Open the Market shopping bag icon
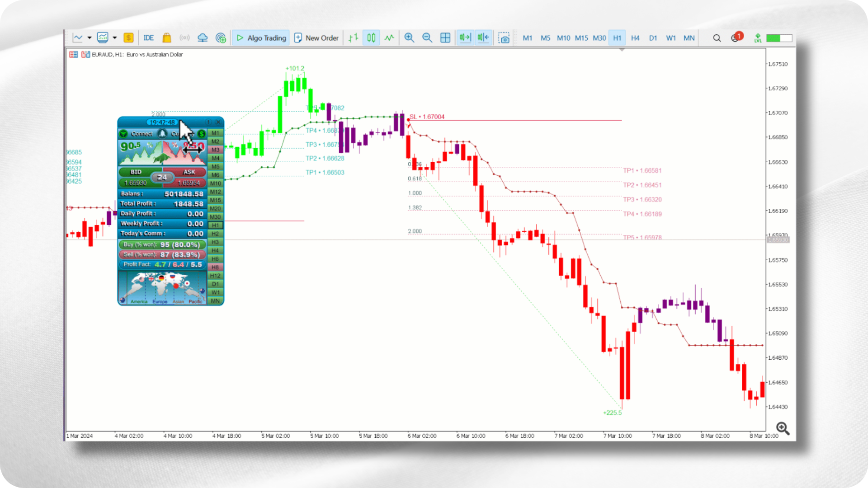This screenshot has width=868, height=488. click(x=166, y=38)
